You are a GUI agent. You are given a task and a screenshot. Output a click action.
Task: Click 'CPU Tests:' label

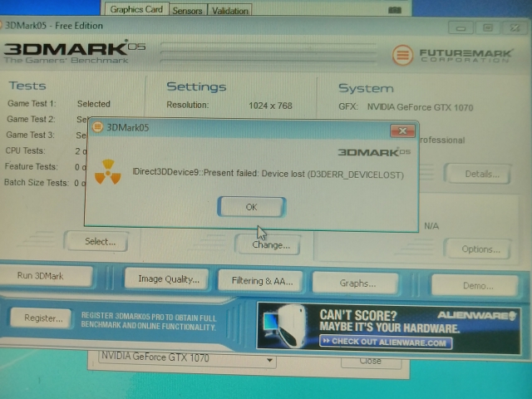tap(25, 150)
